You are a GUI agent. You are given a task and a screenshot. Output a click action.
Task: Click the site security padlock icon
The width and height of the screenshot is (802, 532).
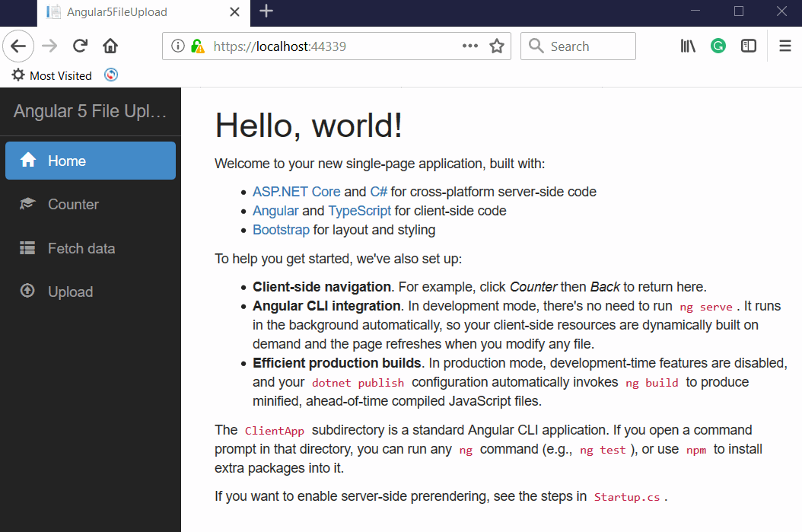click(198, 46)
